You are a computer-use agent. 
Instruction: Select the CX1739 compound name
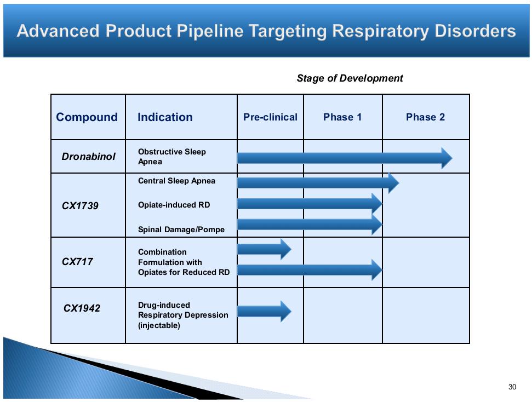80,206
